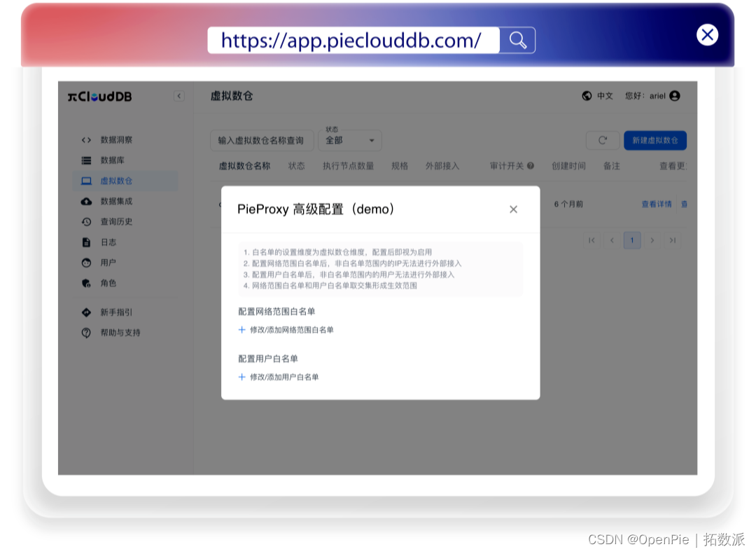Click the 执行节点数量 column header

click(348, 166)
